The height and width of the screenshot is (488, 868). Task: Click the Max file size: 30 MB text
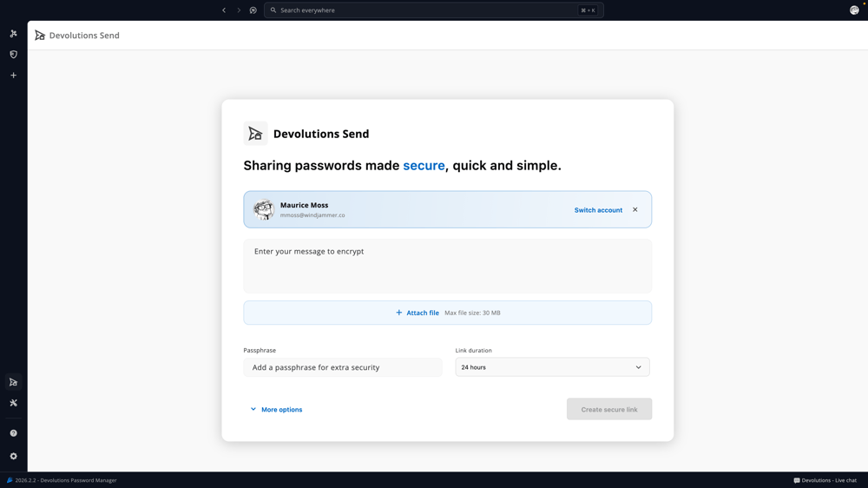(x=472, y=313)
